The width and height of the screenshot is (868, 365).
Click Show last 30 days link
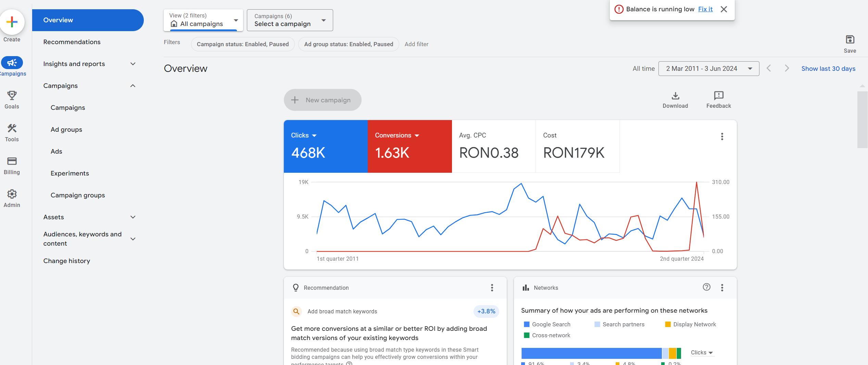828,69
